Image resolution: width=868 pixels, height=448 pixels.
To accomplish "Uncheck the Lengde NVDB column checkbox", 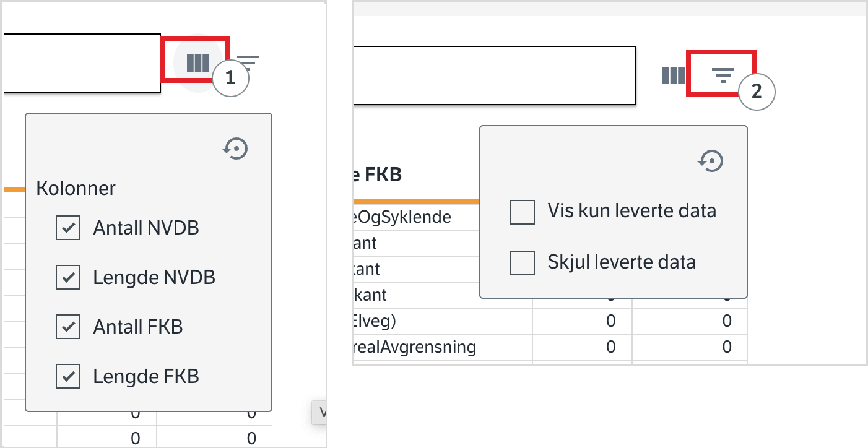I will click(68, 277).
